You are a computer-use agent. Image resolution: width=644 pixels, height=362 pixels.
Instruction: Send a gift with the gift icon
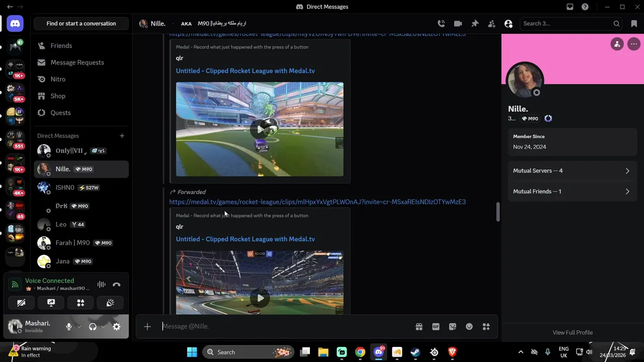click(x=419, y=327)
